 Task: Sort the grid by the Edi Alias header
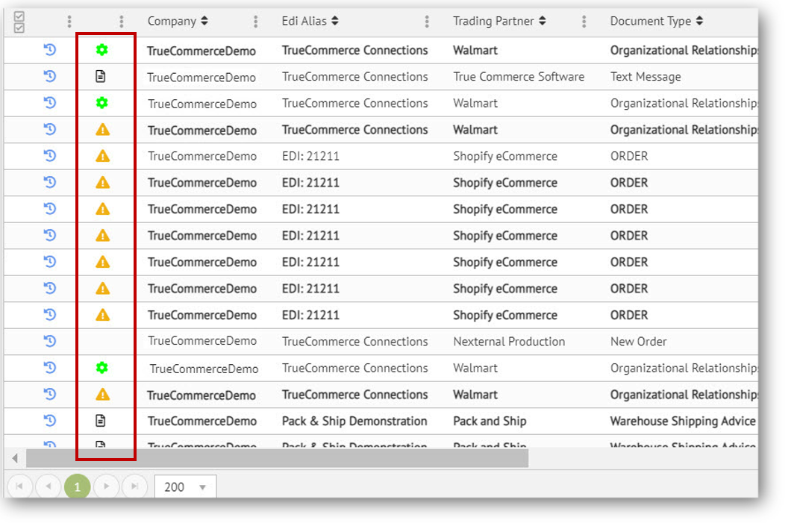[310, 21]
